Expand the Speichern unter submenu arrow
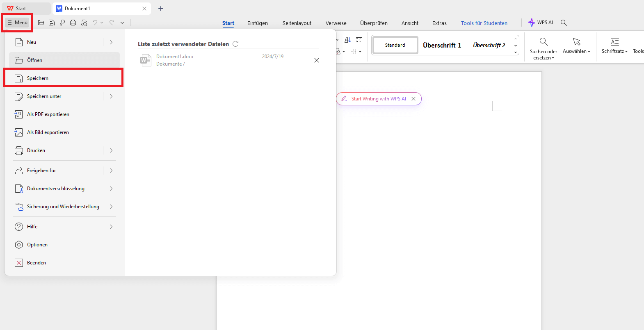The image size is (644, 330). (111, 96)
